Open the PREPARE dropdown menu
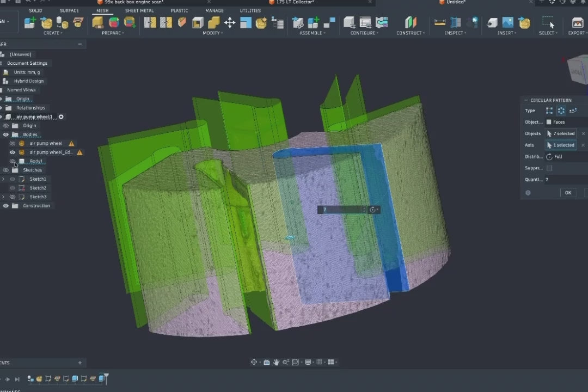The height and width of the screenshot is (392, 588). (113, 33)
